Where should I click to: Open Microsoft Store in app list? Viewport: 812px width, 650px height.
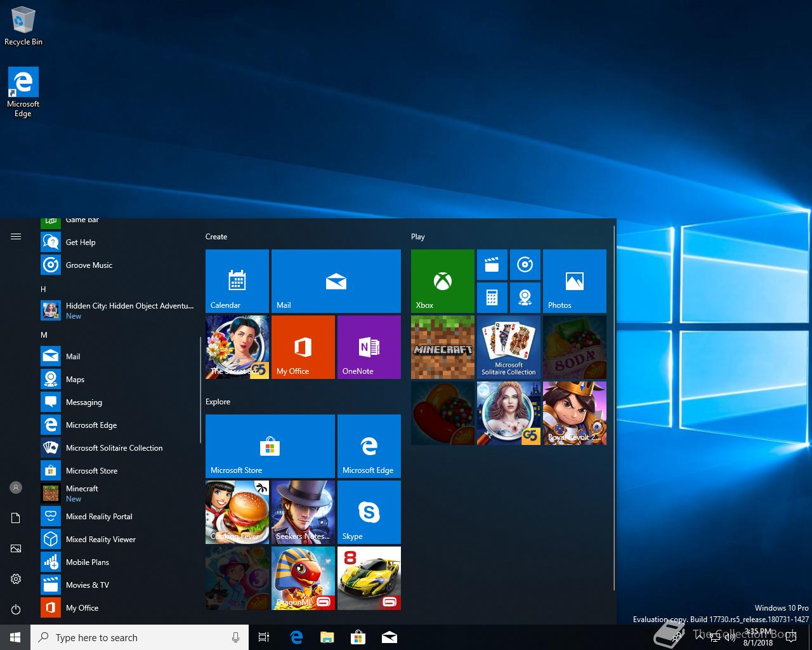point(118,470)
